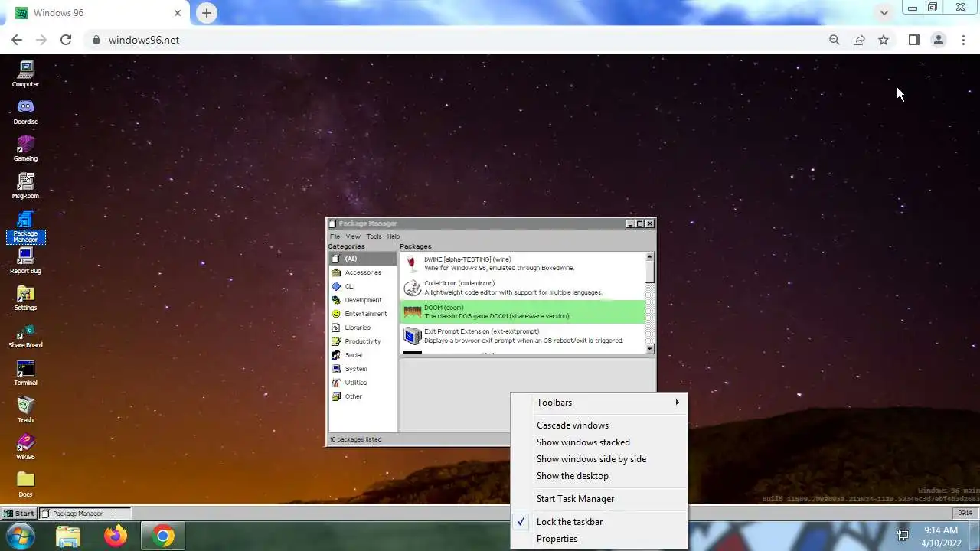Select the Utilities category

pyautogui.click(x=363, y=383)
